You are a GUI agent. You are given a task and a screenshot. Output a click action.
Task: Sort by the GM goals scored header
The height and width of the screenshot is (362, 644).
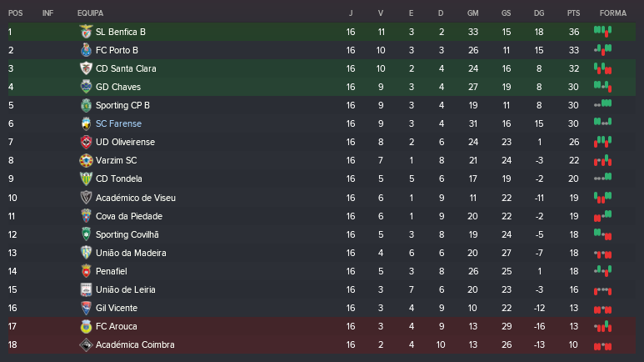(x=473, y=13)
